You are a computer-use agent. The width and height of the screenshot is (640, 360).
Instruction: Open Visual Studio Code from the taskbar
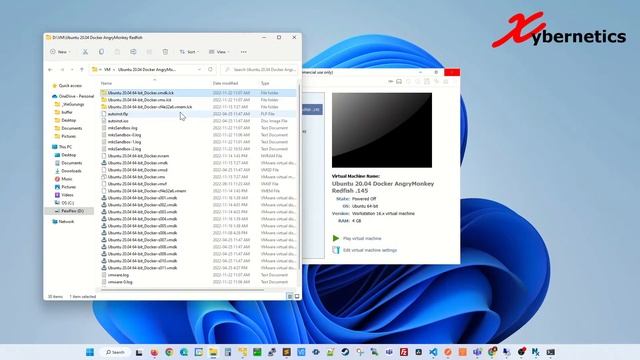click(433, 352)
